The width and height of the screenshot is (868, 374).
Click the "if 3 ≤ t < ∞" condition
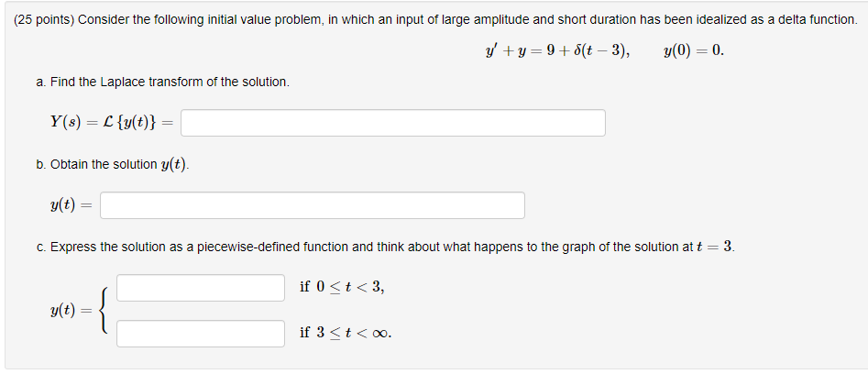pos(346,333)
